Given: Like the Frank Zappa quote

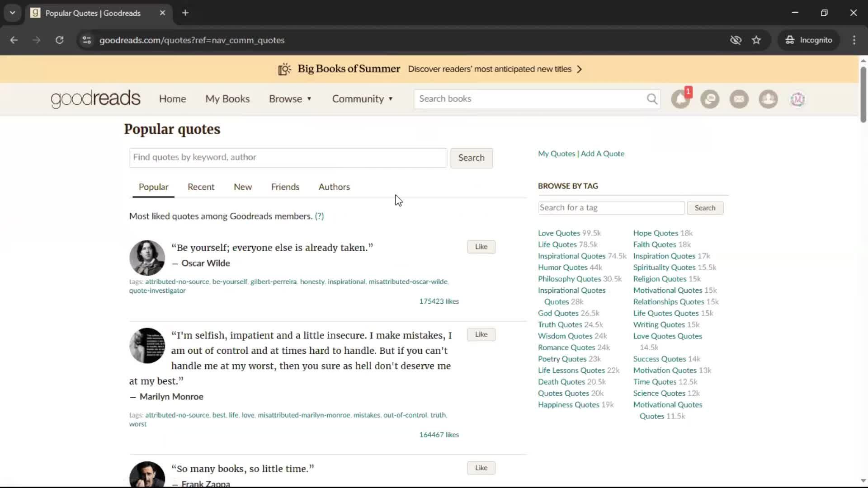Looking at the screenshot, I should click(481, 468).
